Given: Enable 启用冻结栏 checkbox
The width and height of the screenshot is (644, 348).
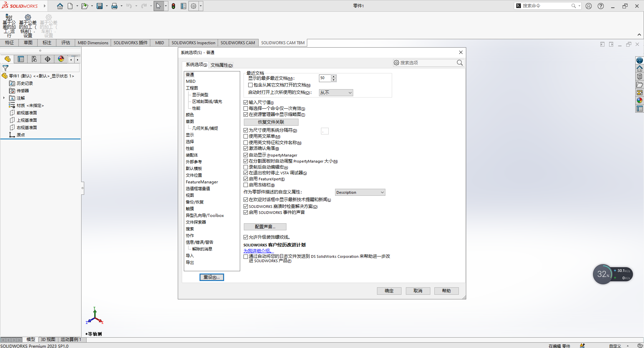Looking at the screenshot, I should click(246, 185).
